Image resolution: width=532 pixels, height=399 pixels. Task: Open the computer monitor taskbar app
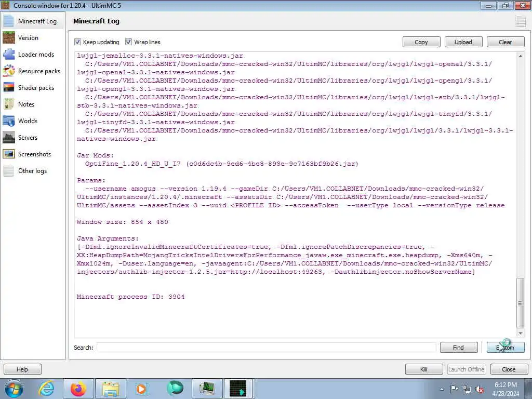207,389
